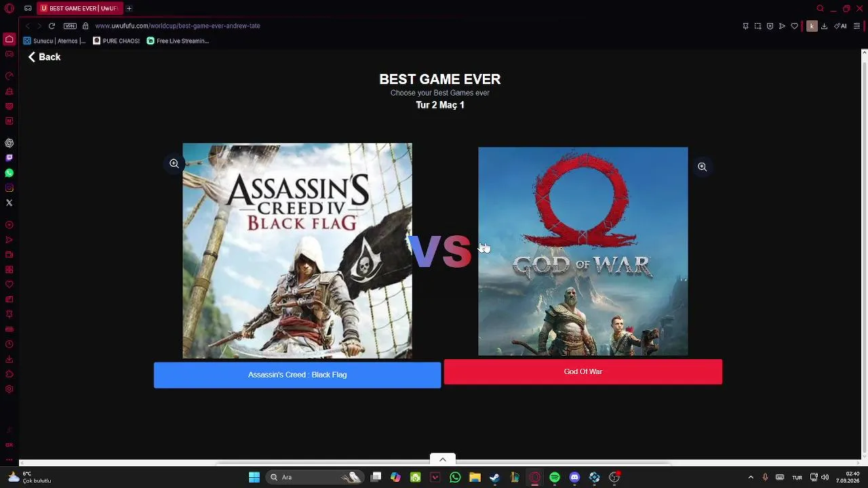Open history clock icon in sidebar

[9, 344]
